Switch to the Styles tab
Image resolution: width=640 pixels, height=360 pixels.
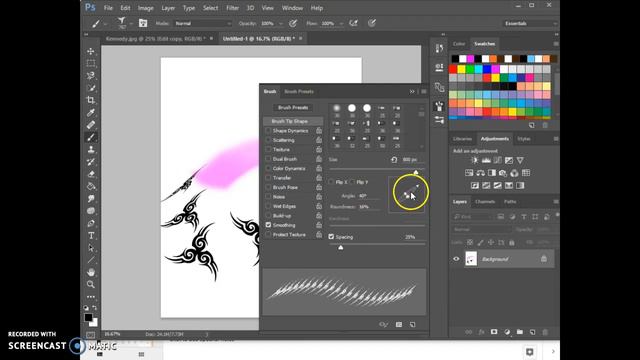(x=524, y=139)
